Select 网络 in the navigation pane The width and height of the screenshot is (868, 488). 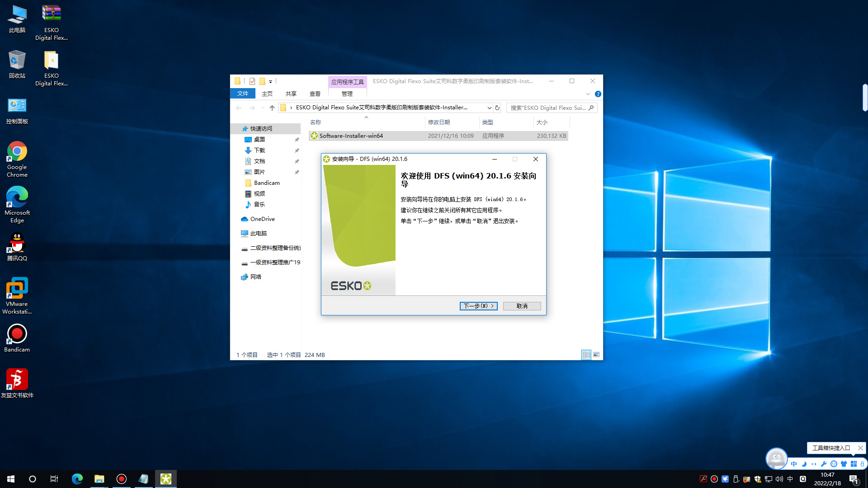click(255, 277)
